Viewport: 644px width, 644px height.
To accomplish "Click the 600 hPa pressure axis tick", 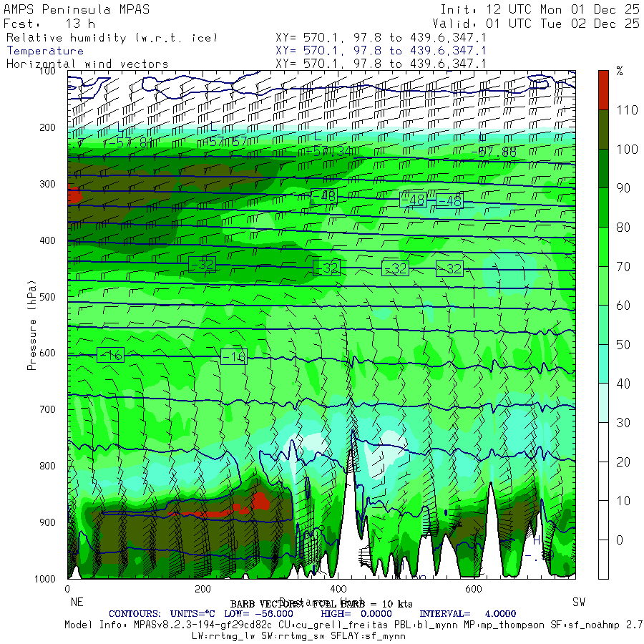I will pos(47,353).
